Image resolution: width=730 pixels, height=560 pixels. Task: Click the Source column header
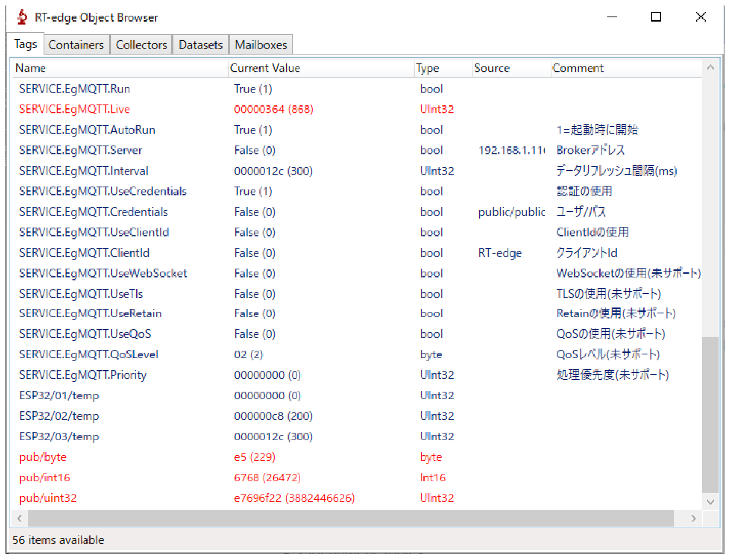click(512, 68)
